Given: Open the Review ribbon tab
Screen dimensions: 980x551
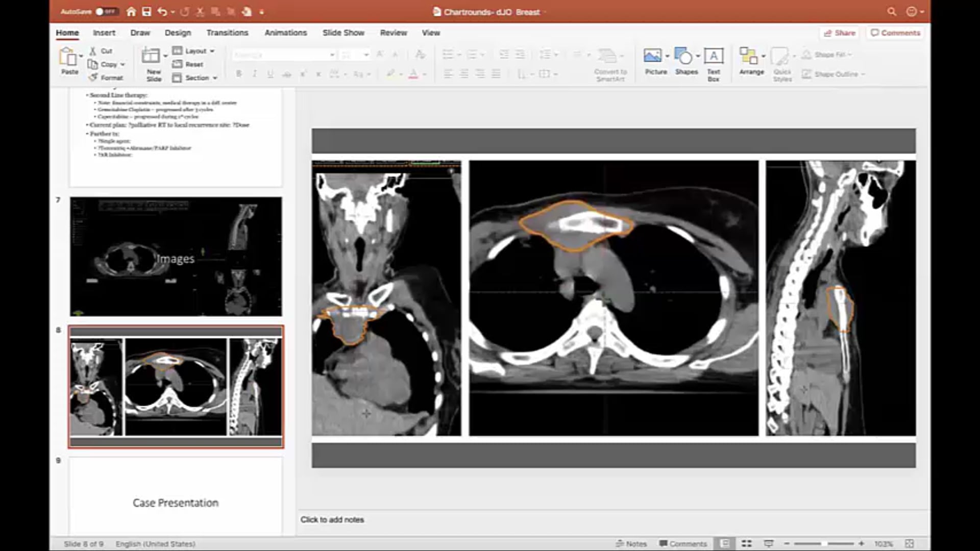Looking at the screenshot, I should tap(393, 33).
